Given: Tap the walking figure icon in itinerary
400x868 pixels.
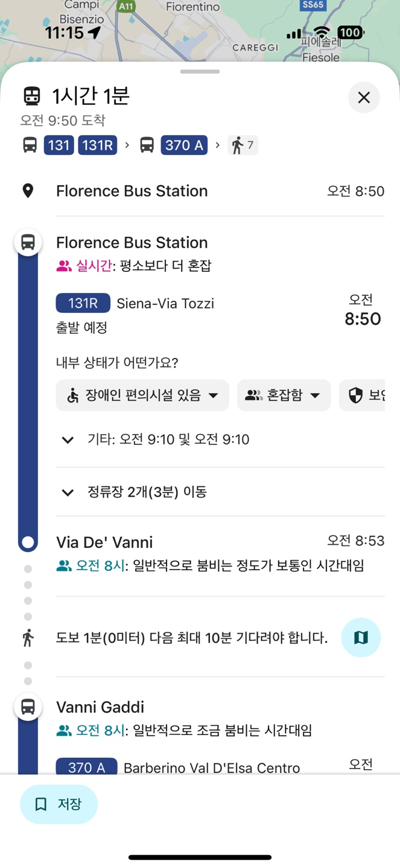Looking at the screenshot, I should pos(28,637).
